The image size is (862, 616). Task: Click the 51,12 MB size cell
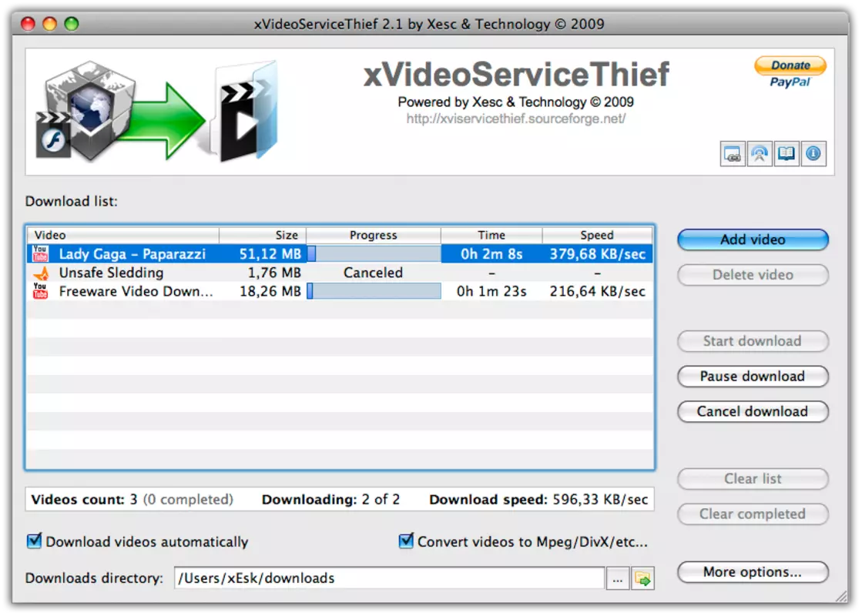pyautogui.click(x=270, y=254)
